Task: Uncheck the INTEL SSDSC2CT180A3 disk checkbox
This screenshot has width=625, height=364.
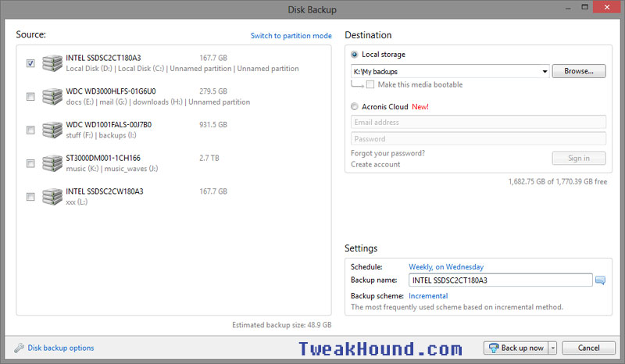Action: (30, 63)
